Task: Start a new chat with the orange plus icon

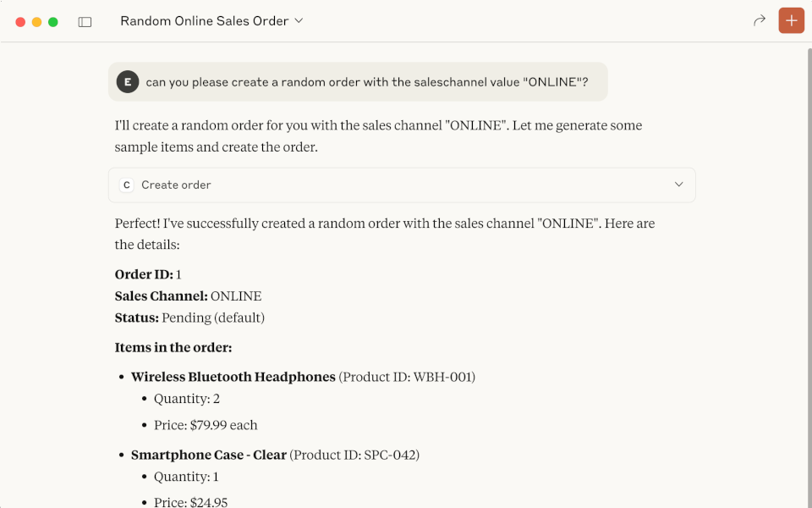Action: click(792, 19)
